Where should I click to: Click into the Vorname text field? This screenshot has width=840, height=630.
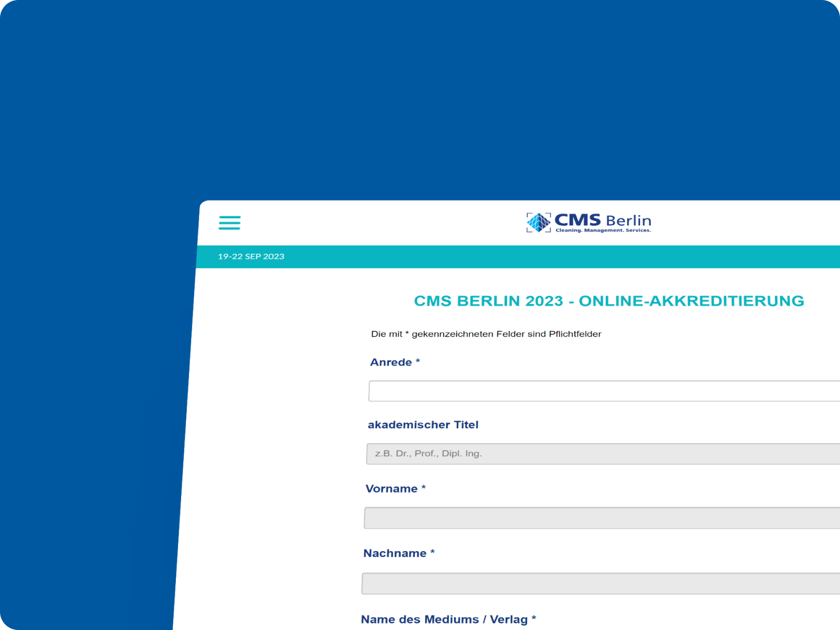(602, 518)
